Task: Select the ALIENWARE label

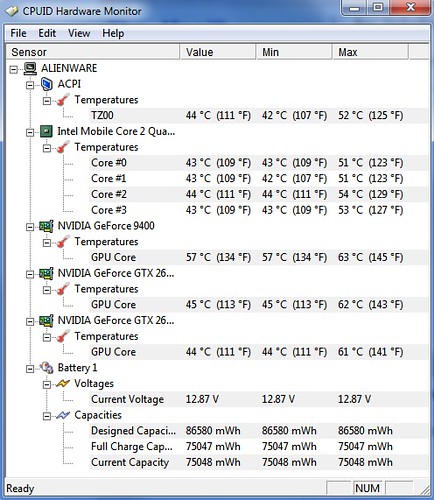Action: [x=69, y=68]
